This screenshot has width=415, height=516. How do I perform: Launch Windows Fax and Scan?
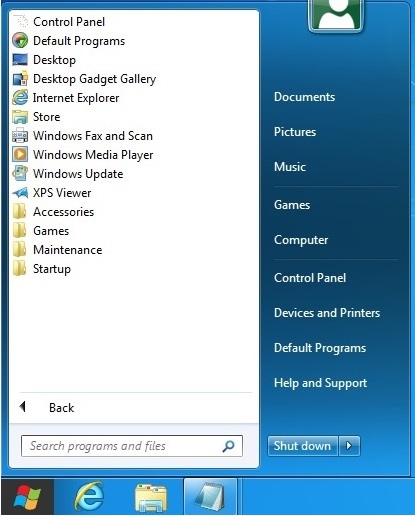point(82,136)
